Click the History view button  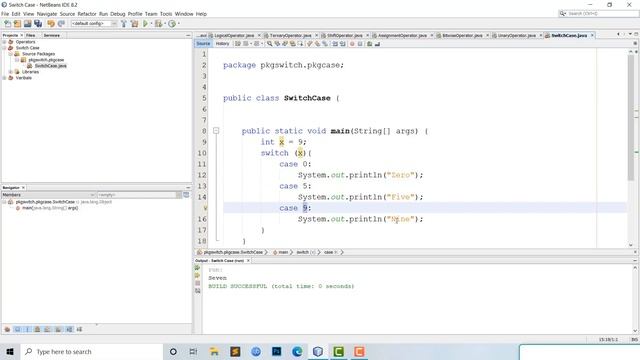(x=222, y=44)
